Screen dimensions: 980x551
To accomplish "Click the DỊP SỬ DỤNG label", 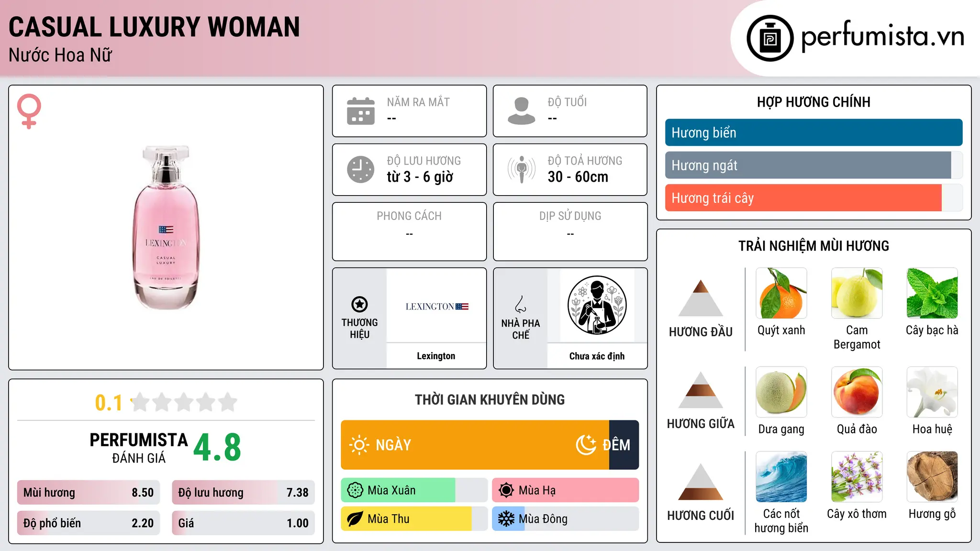I will 570,216.
